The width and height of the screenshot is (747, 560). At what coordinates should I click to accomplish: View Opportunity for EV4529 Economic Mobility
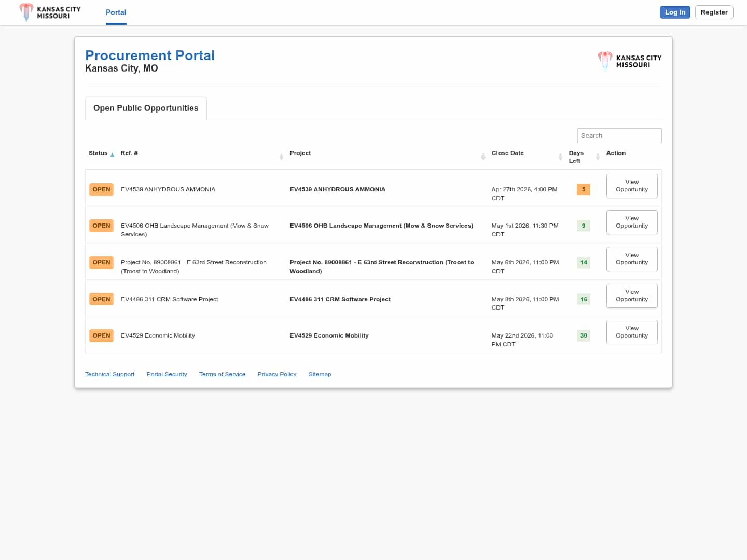pyautogui.click(x=631, y=332)
